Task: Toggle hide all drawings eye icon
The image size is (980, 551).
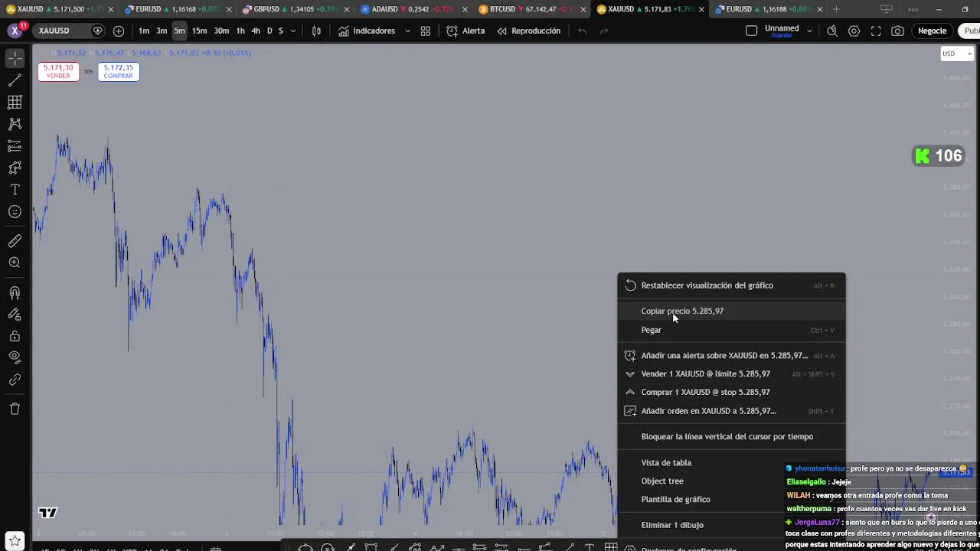Action: pos(15,357)
